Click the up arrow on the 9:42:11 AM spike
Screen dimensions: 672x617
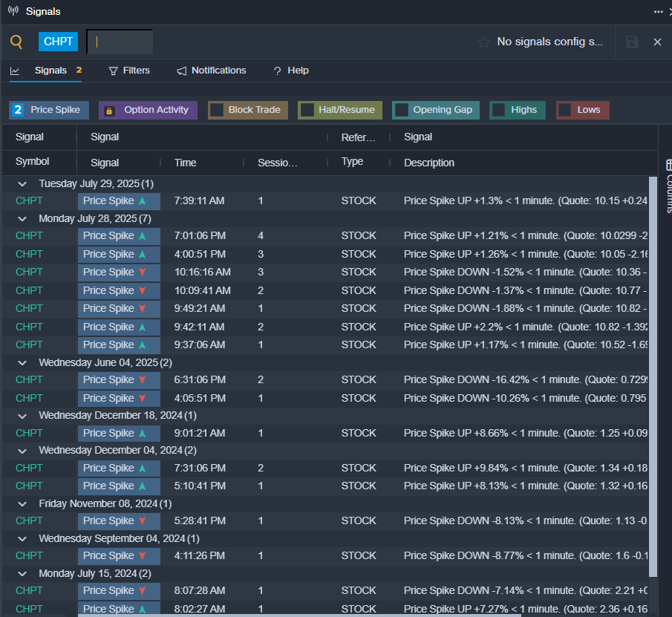(x=143, y=327)
